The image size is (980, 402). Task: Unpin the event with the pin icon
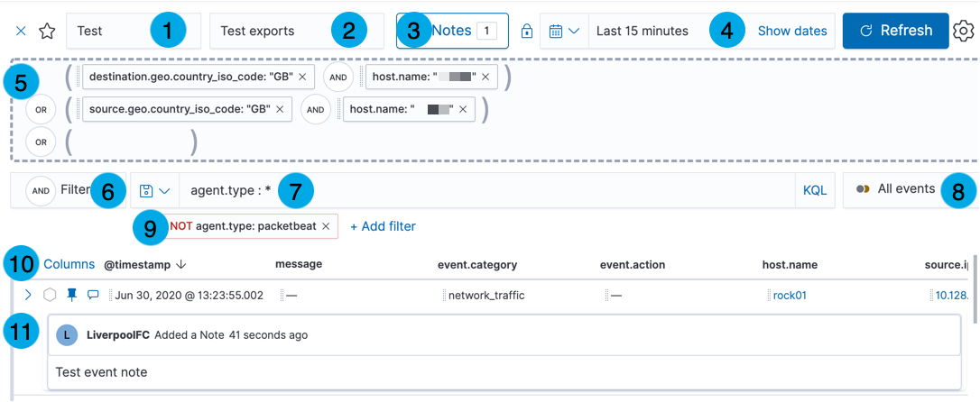(72, 295)
